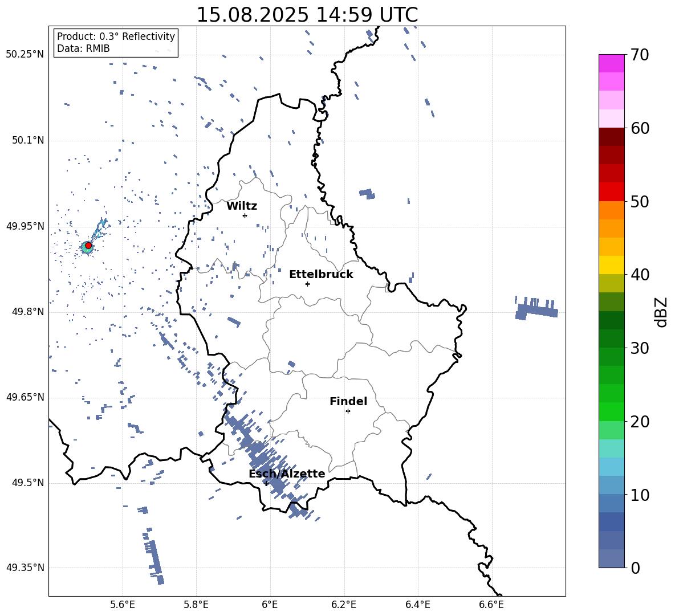The image size is (675, 616).
Task: Click the colorbar tick value 60
Action: (640, 128)
